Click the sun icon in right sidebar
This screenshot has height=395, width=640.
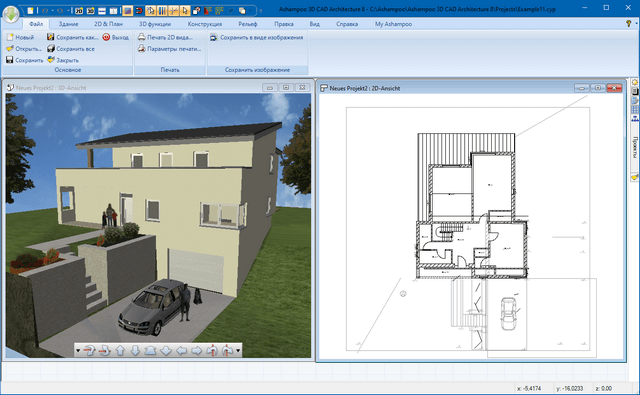pyautogui.click(x=635, y=82)
